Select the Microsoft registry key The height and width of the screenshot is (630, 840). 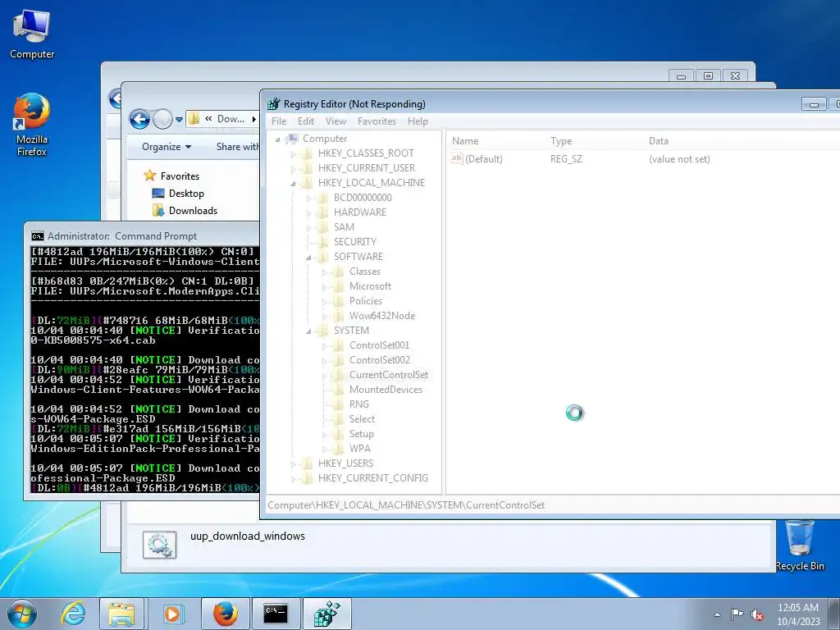(370, 286)
